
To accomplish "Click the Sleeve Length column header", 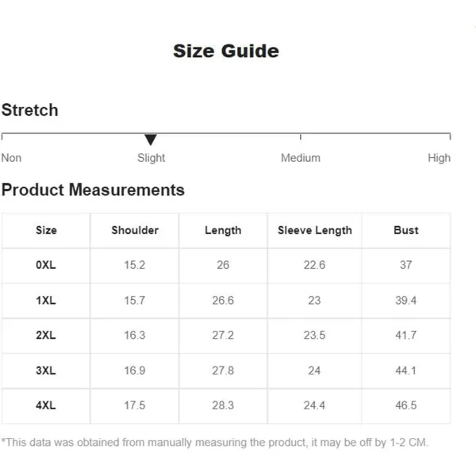I will 315,230.
